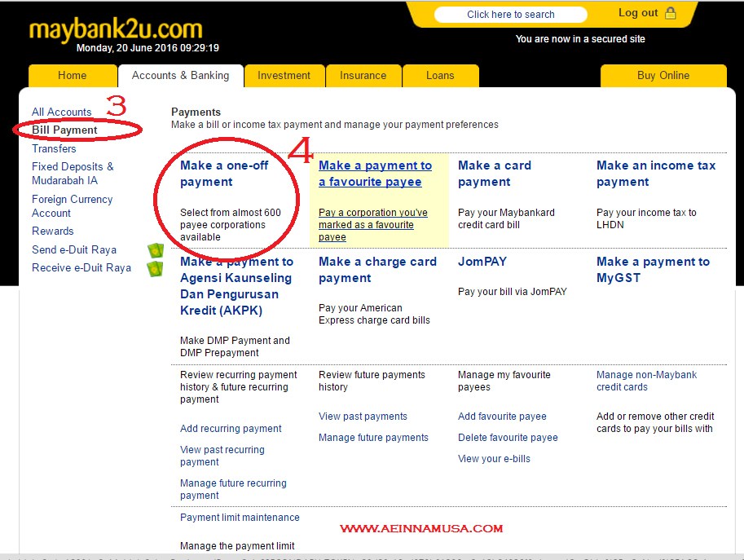This screenshot has height=560, width=744.
Task: Click 'You are now in a secured site' text
Action: [580, 39]
